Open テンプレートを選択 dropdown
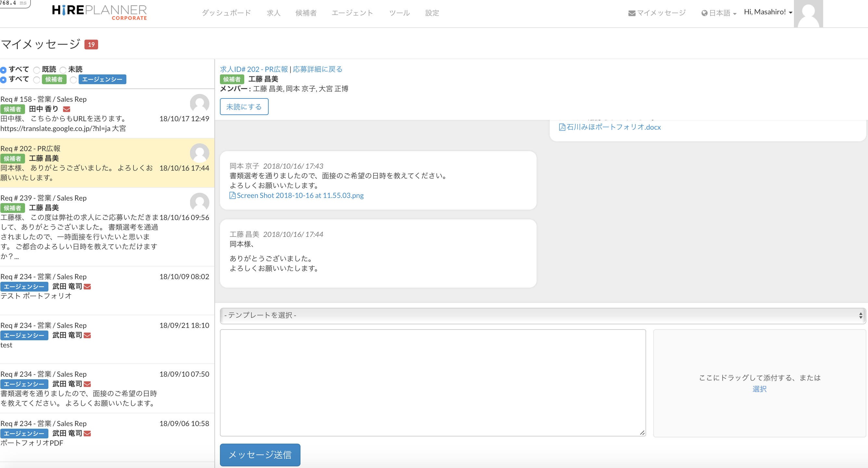The image size is (868, 468). pos(542,315)
